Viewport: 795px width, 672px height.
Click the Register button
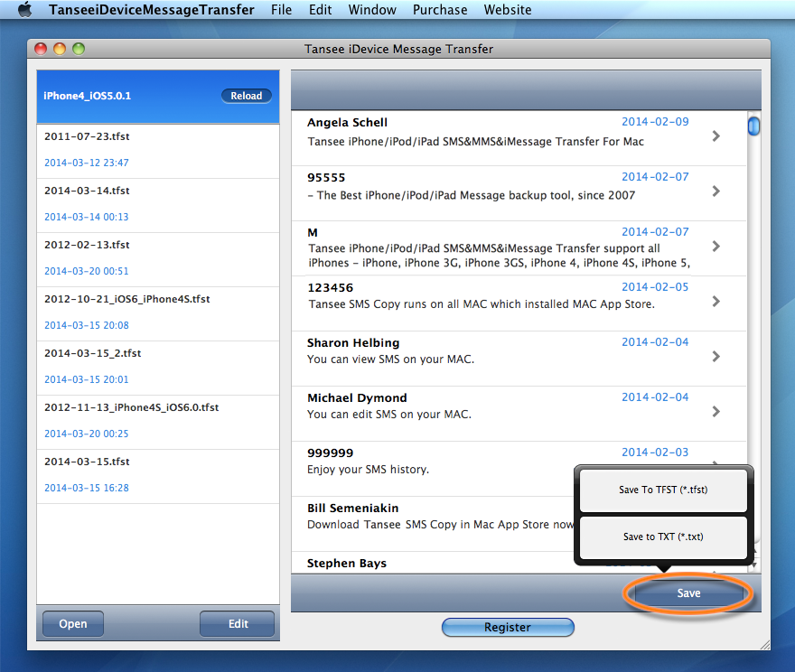pyautogui.click(x=508, y=628)
